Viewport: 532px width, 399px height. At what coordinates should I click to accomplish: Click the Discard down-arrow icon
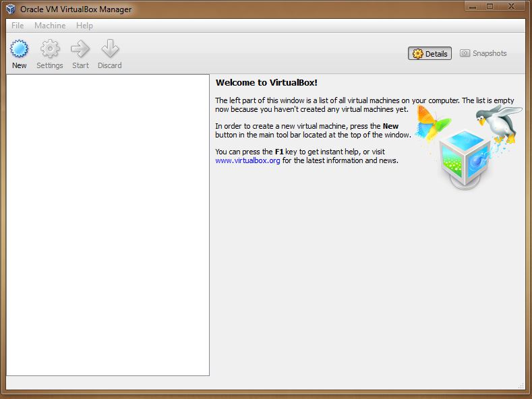[x=109, y=49]
